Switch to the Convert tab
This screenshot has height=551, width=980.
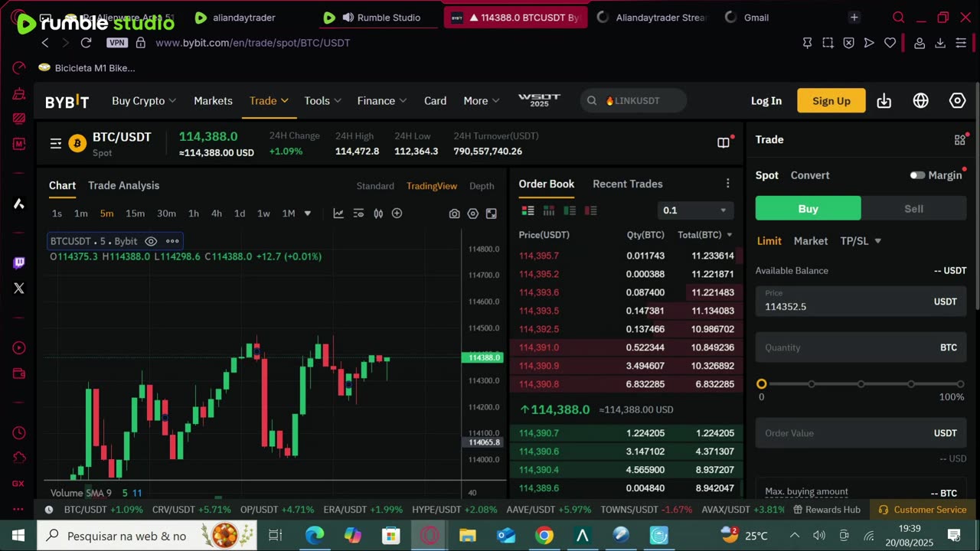810,175
